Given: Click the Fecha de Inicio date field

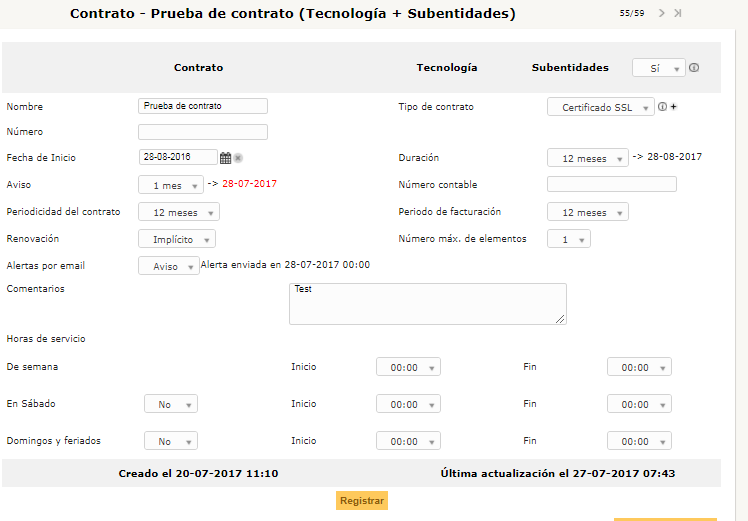Looking at the screenshot, I should 178,157.
